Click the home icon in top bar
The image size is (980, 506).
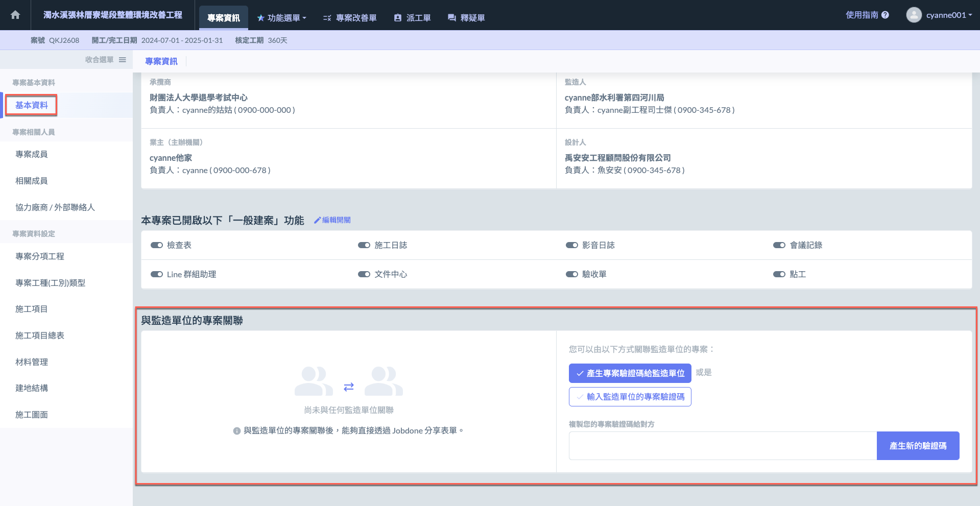pos(15,15)
